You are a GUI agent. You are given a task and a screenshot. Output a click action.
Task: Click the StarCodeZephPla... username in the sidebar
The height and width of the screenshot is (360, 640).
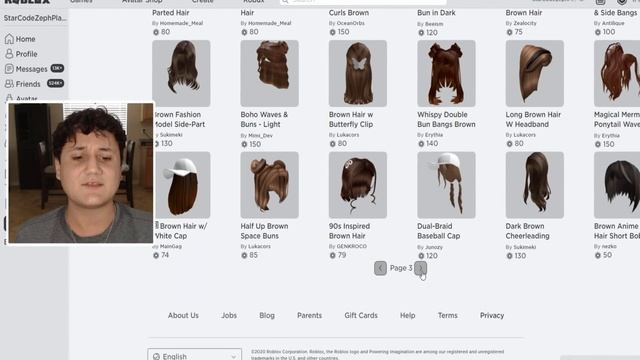point(35,18)
